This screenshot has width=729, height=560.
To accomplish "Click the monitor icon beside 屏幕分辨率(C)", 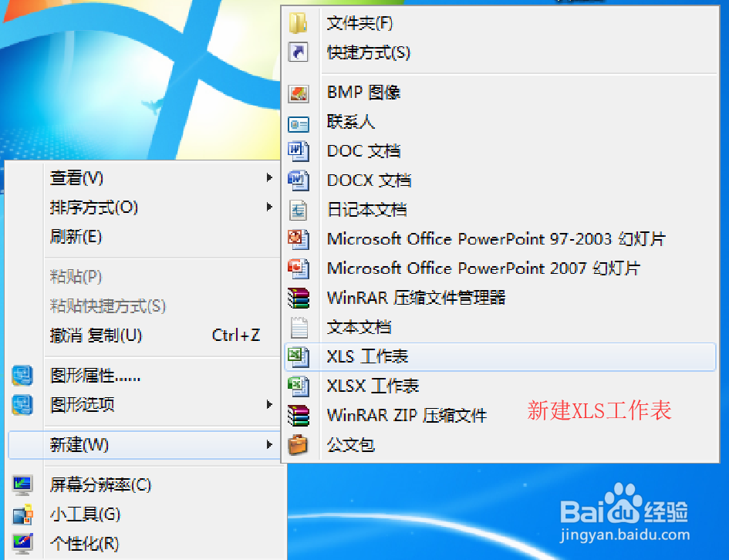I will [x=22, y=486].
